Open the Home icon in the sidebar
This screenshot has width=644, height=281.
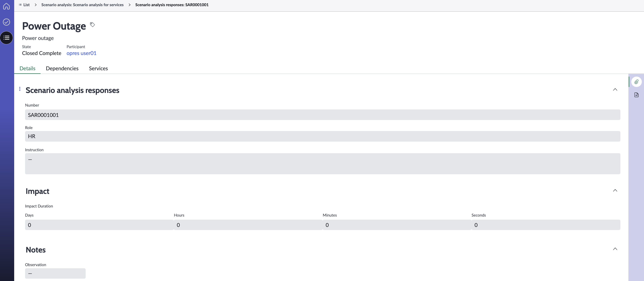point(7,6)
